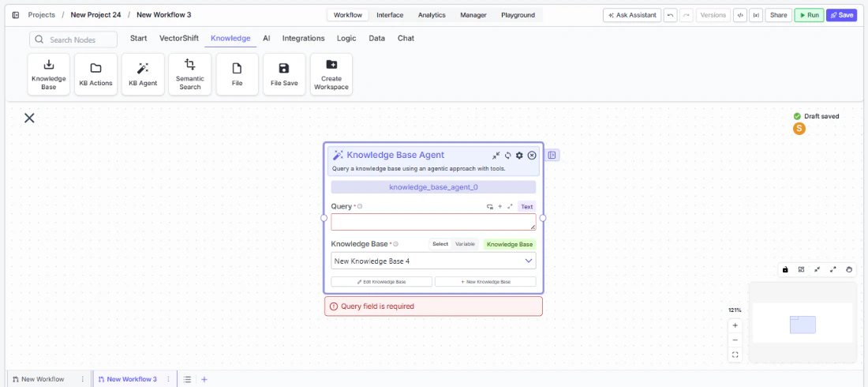
Task: Auto-arrange nodes with the layout icon
Action: pos(801,269)
